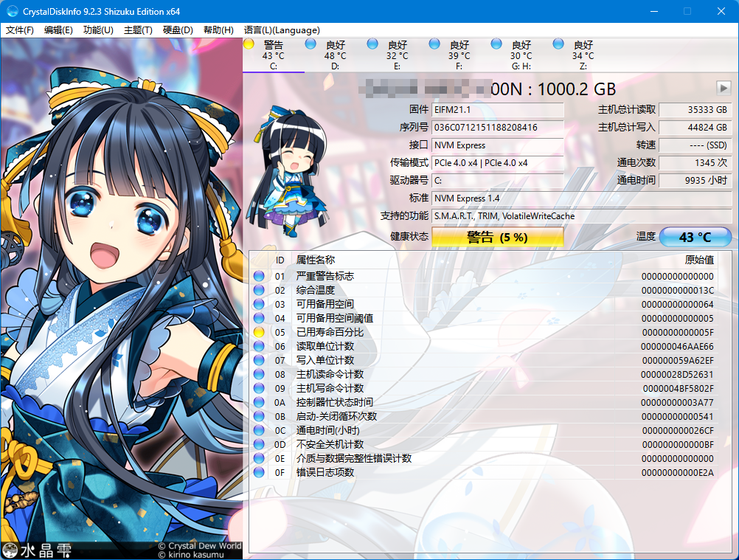739x560 pixels.
Task: Click status orb of attribute 02 综合温度
Action: click(x=259, y=291)
